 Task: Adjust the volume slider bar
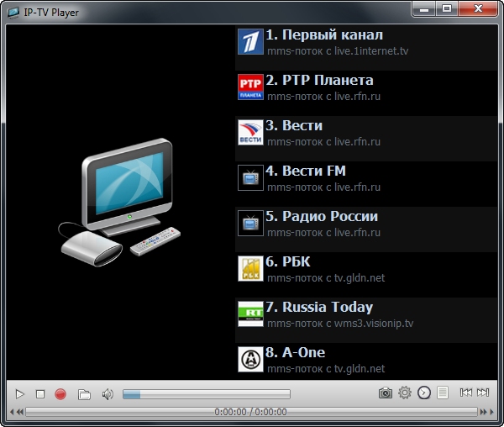(x=206, y=393)
